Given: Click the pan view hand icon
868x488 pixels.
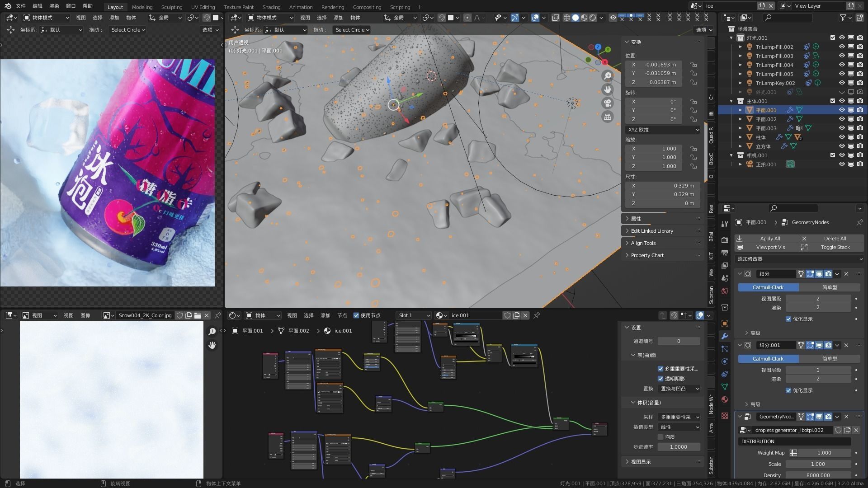Looking at the screenshot, I should coord(608,89).
